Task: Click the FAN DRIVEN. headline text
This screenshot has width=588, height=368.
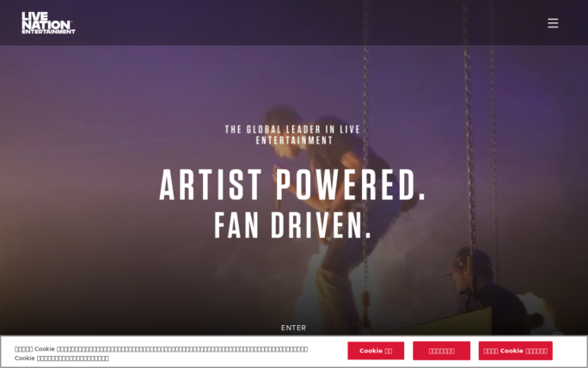Action: pyautogui.click(x=292, y=225)
